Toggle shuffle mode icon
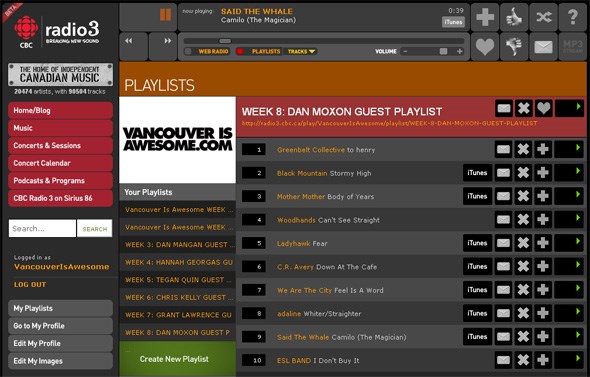Screen dimensions: 590x377 click(543, 17)
